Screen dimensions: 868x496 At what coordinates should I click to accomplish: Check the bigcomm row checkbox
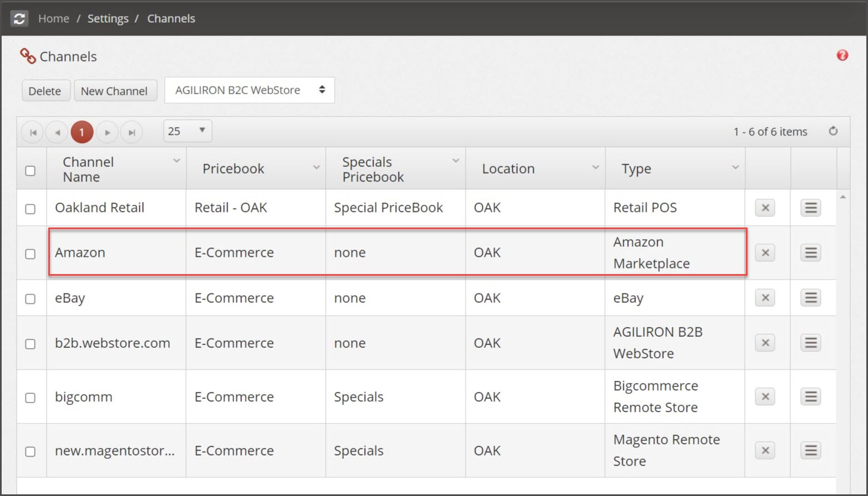click(31, 398)
